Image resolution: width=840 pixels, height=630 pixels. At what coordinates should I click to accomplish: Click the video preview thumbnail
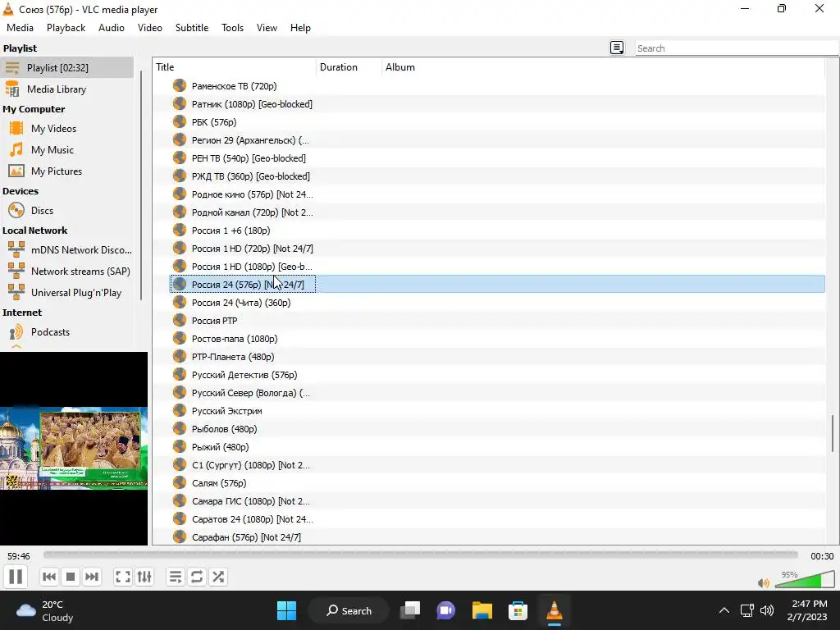[73, 449]
